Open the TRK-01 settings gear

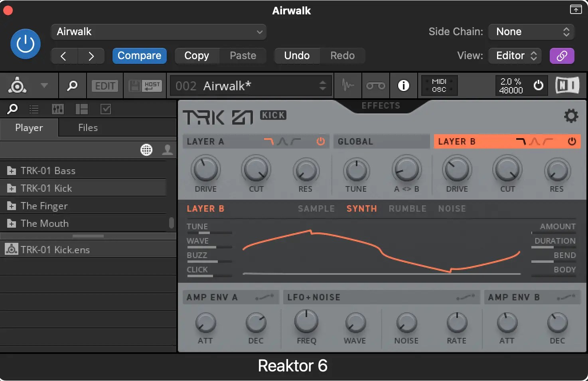click(571, 116)
